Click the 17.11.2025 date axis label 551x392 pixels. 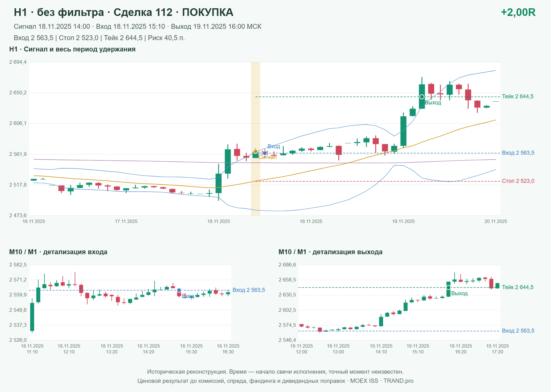click(x=126, y=221)
